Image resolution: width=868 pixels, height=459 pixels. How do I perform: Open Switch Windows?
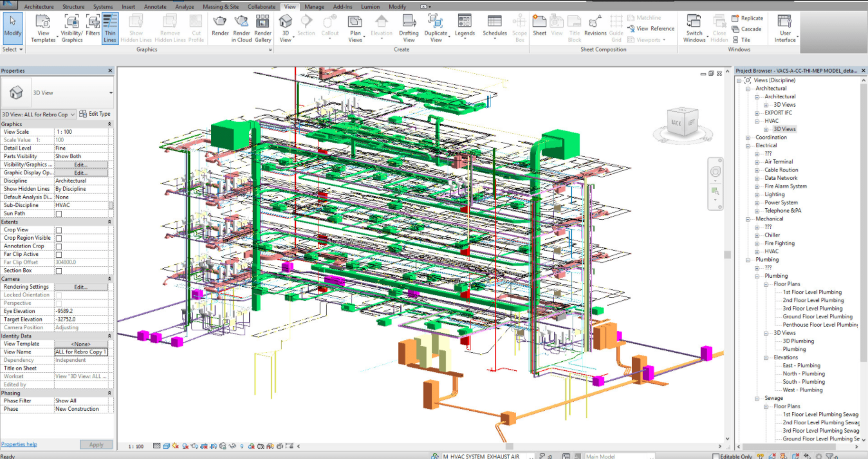[694, 28]
